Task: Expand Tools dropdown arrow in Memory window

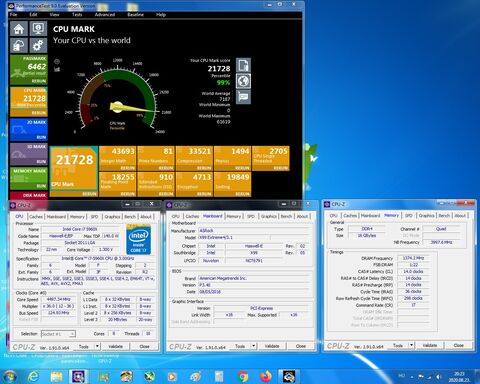Action: 412,345
